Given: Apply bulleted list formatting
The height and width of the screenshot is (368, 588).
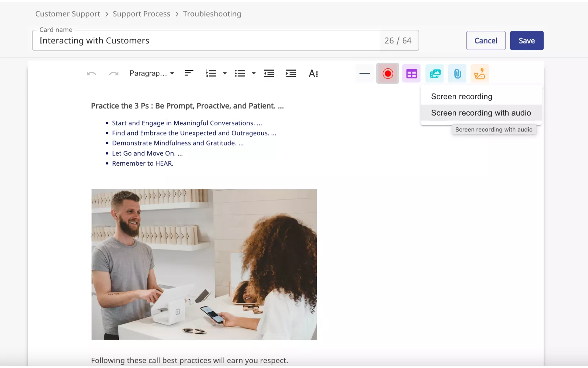Looking at the screenshot, I should (x=240, y=74).
